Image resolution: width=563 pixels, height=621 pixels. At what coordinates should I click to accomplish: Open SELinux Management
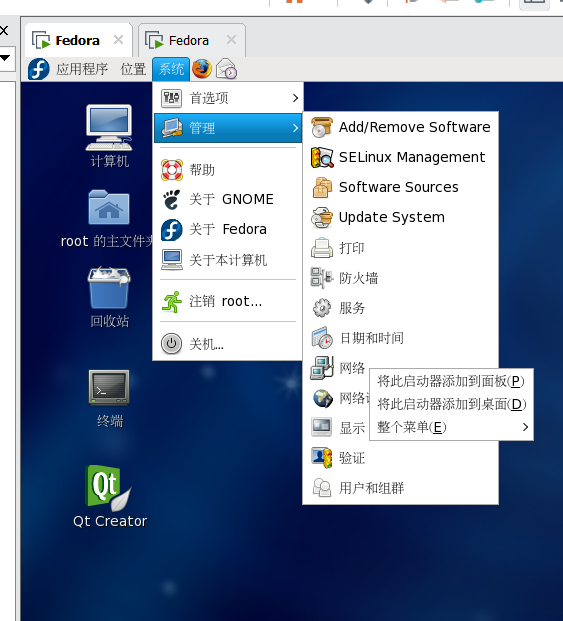(400, 157)
